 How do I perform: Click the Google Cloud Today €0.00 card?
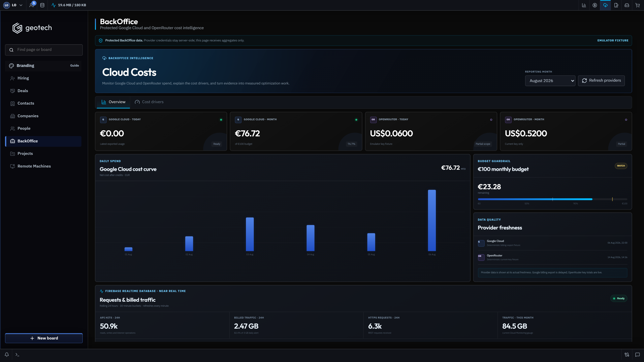(161, 131)
